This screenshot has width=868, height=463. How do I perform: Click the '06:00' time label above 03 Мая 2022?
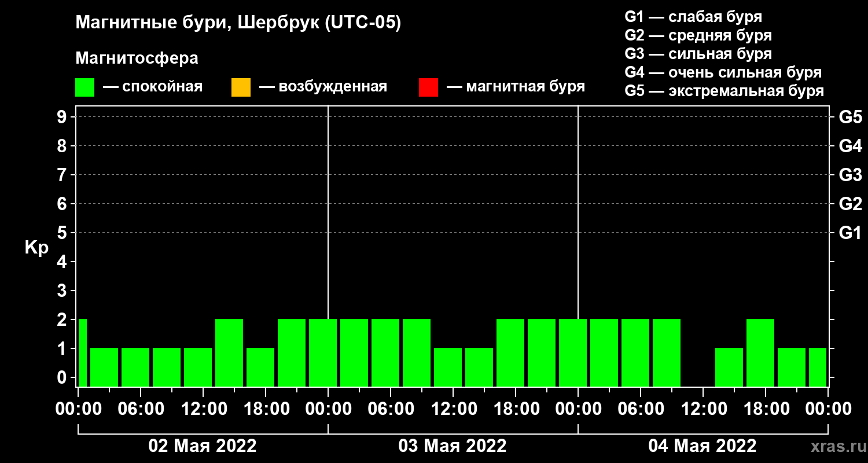390,409
